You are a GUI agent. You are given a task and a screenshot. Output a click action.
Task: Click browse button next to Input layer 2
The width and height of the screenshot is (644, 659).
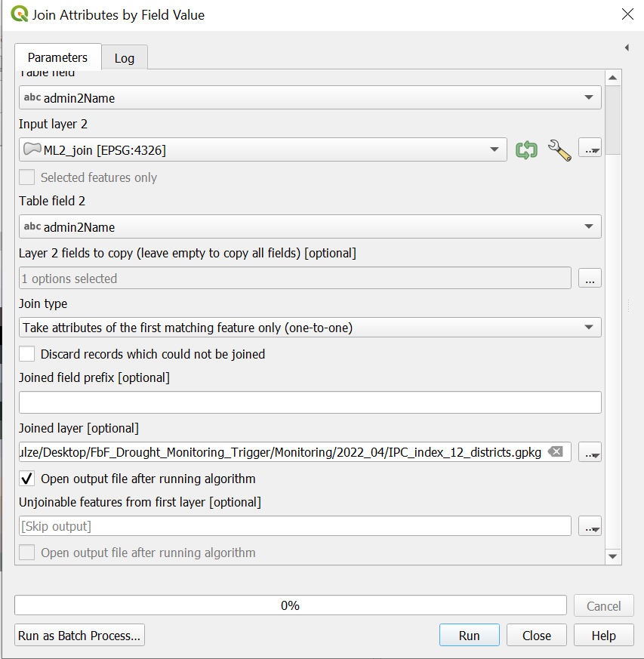[x=590, y=149]
